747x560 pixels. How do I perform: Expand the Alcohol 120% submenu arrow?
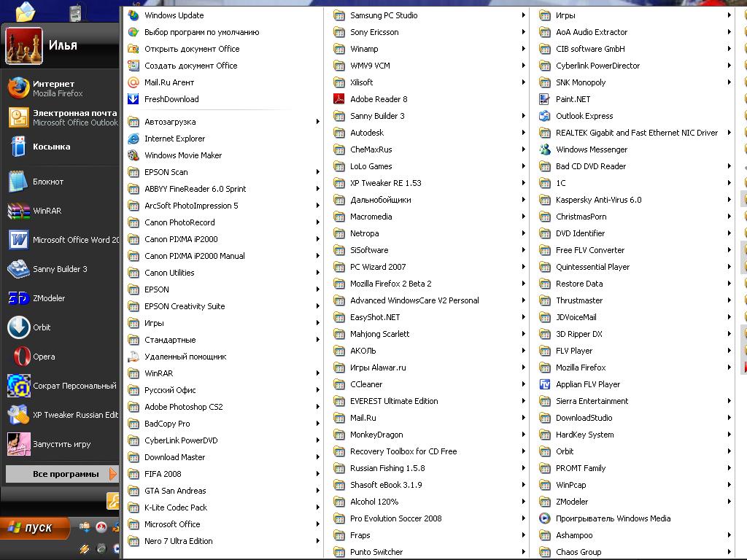coord(523,502)
